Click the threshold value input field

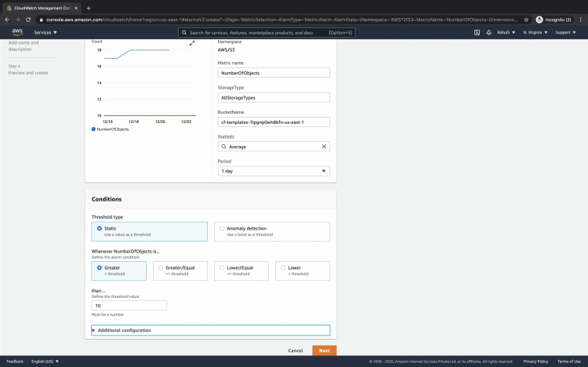coord(129,306)
